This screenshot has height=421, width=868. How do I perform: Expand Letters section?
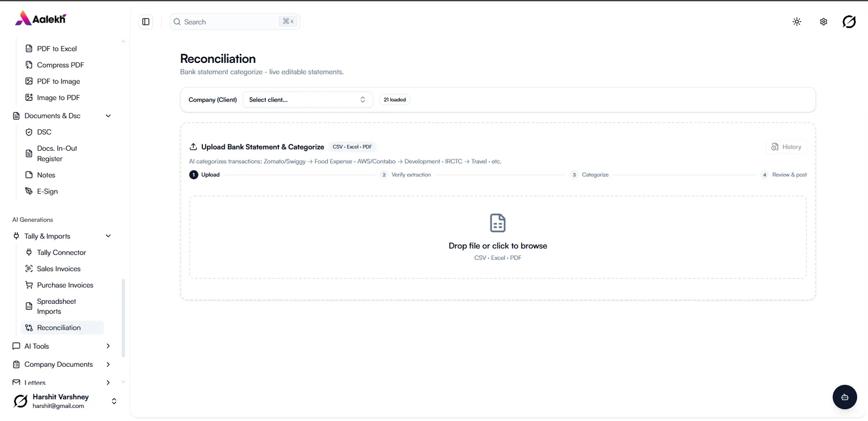pyautogui.click(x=62, y=382)
